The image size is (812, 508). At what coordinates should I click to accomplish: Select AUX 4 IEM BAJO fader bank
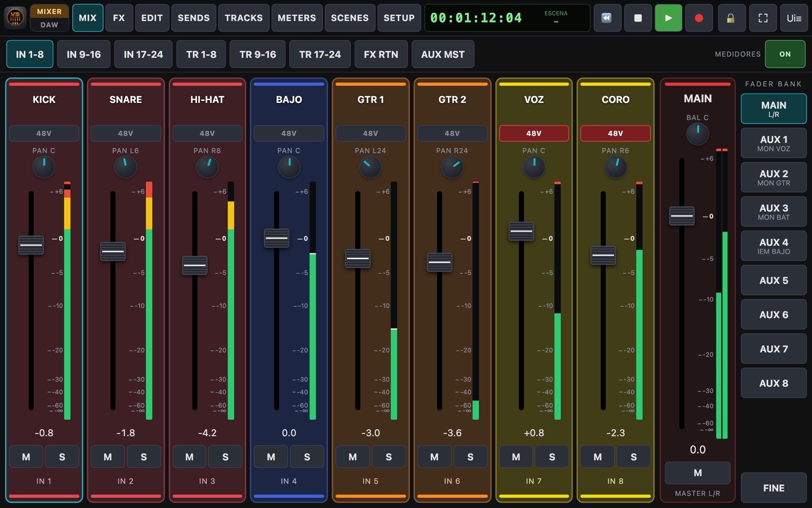point(774,246)
